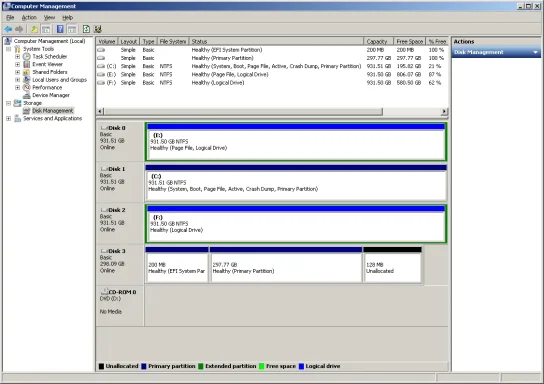Click the green Extended partition legend swatch
The width and height of the screenshot is (544, 384).
tap(201, 366)
